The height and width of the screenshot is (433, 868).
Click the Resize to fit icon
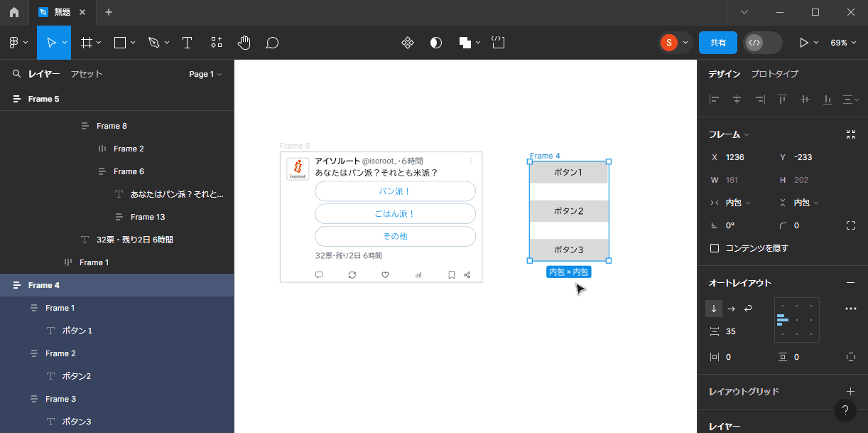[851, 134]
